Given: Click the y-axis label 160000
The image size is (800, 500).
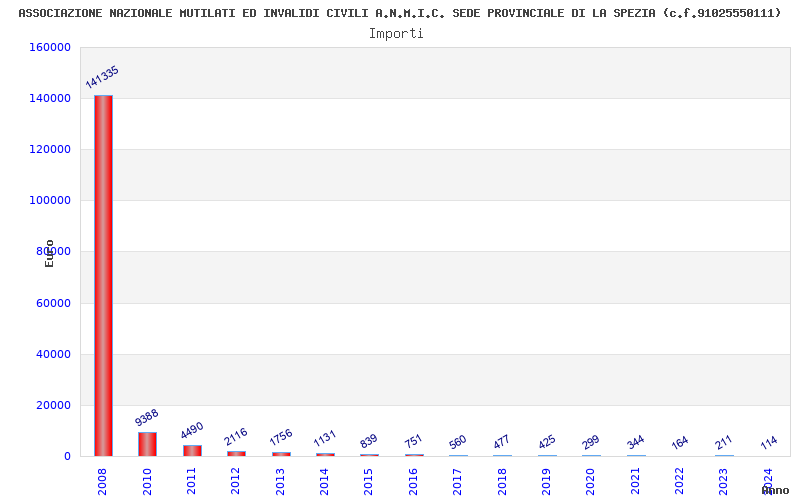Looking at the screenshot, I should tap(50, 47).
